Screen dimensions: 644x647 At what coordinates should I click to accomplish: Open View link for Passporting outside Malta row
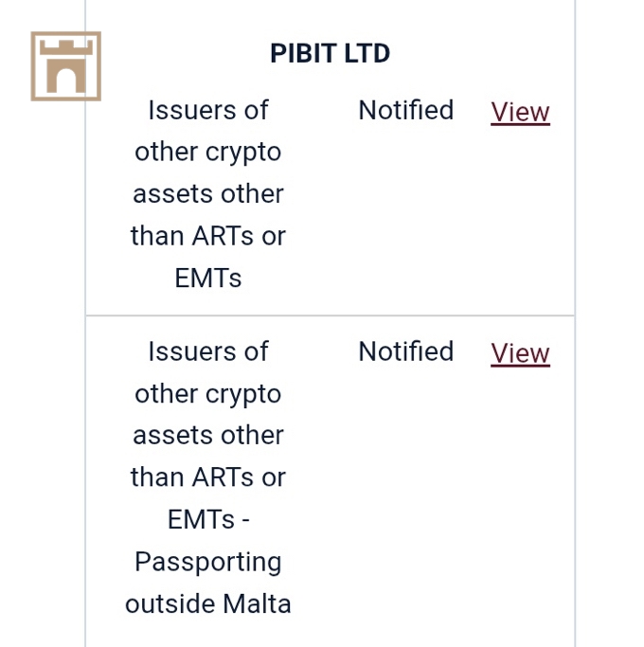(520, 353)
